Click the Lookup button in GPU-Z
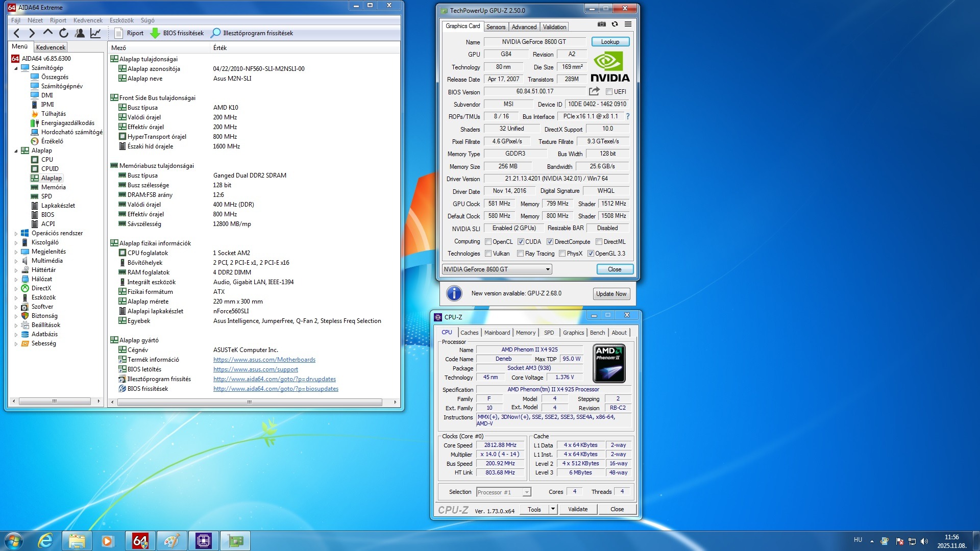 pyautogui.click(x=610, y=42)
